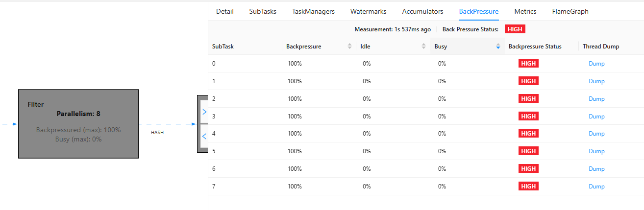Select the Filter operator node

coord(78,124)
